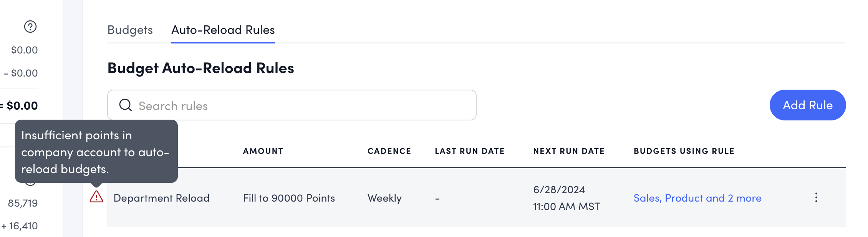868x237 pixels.
Task: Click the insufficient points tooltip message
Action: point(96,152)
